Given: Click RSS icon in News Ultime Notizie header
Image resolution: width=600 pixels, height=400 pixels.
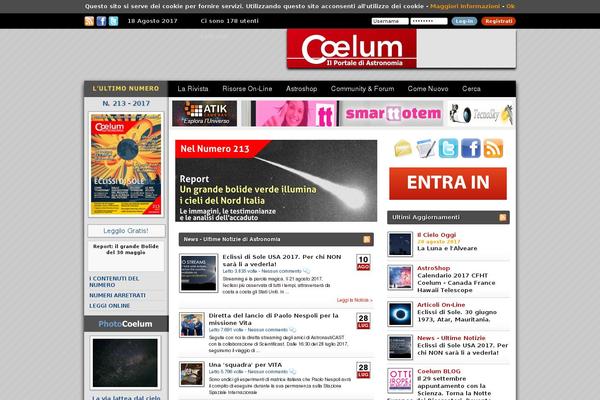Looking at the screenshot, I should [x=367, y=239].
